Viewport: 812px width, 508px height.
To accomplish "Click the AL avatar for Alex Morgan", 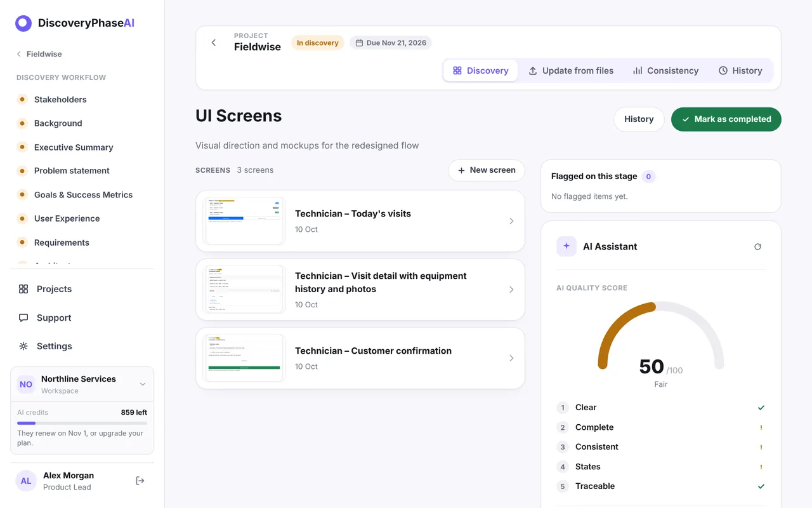I will (x=26, y=481).
